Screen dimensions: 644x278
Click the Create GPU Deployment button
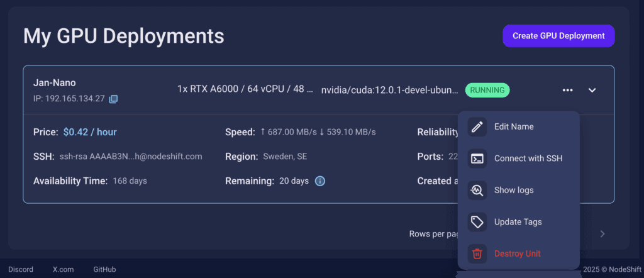tap(558, 36)
